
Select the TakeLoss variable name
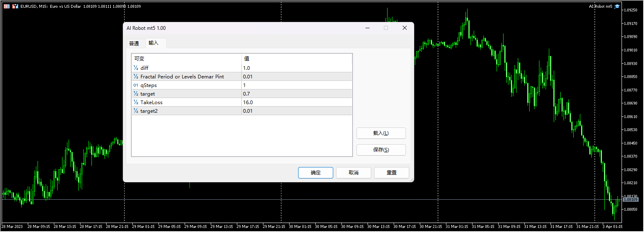pos(152,103)
